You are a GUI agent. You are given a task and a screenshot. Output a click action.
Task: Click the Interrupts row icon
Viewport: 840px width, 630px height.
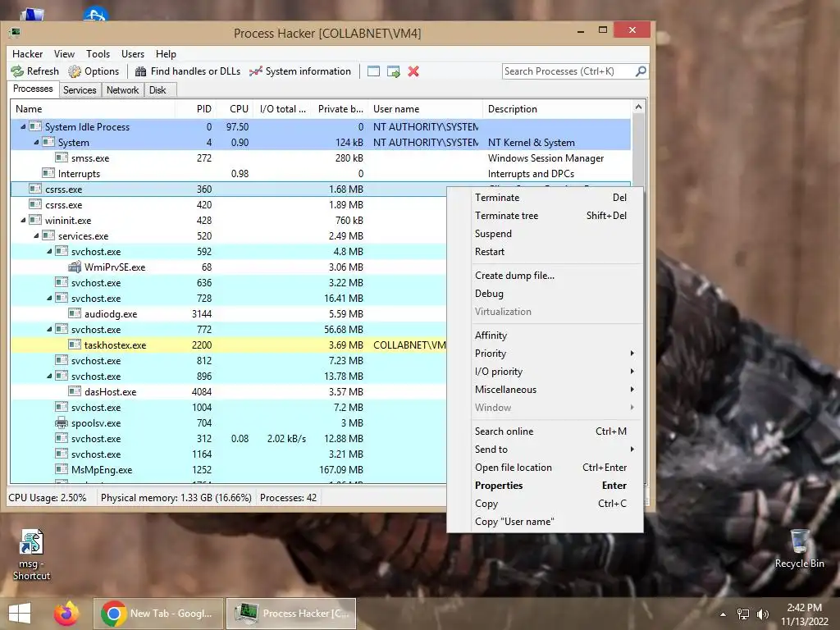(x=48, y=173)
